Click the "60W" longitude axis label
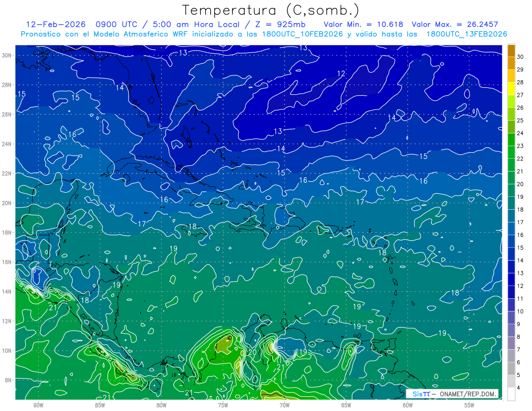The image size is (532, 411). [408, 405]
